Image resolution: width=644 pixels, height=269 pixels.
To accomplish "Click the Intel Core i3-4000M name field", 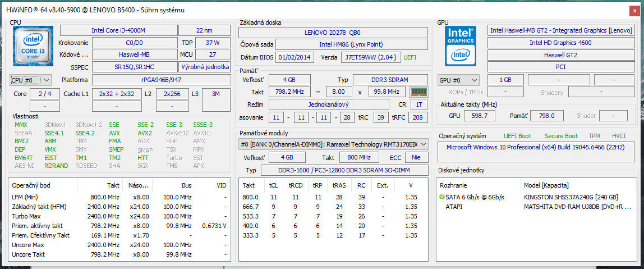I will click(x=117, y=30).
